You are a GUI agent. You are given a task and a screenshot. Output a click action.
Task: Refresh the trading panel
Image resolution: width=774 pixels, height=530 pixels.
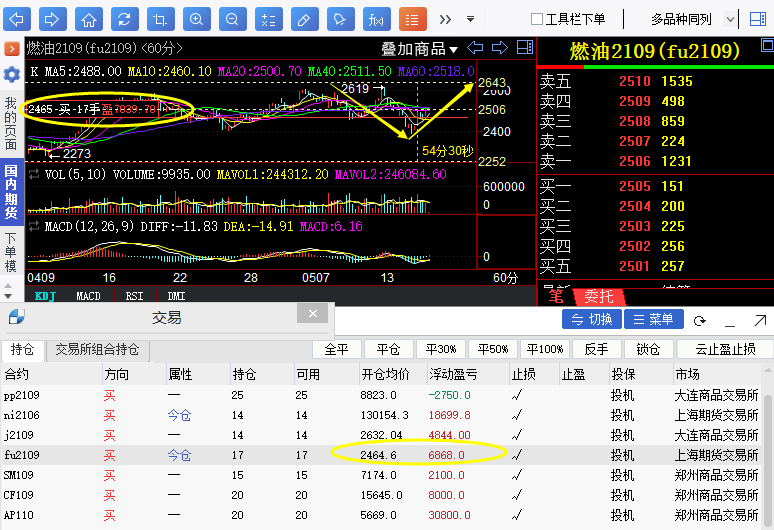point(699,321)
